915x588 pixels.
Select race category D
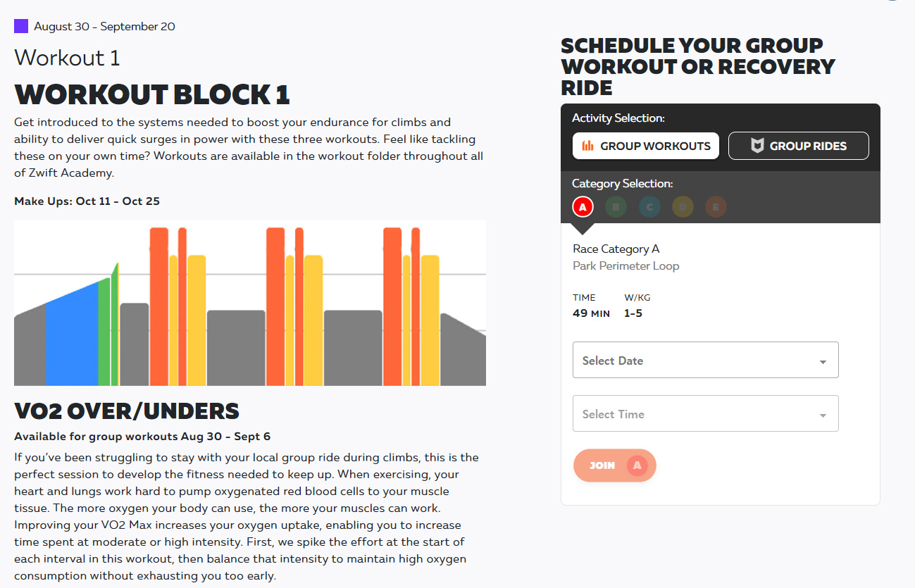[683, 207]
